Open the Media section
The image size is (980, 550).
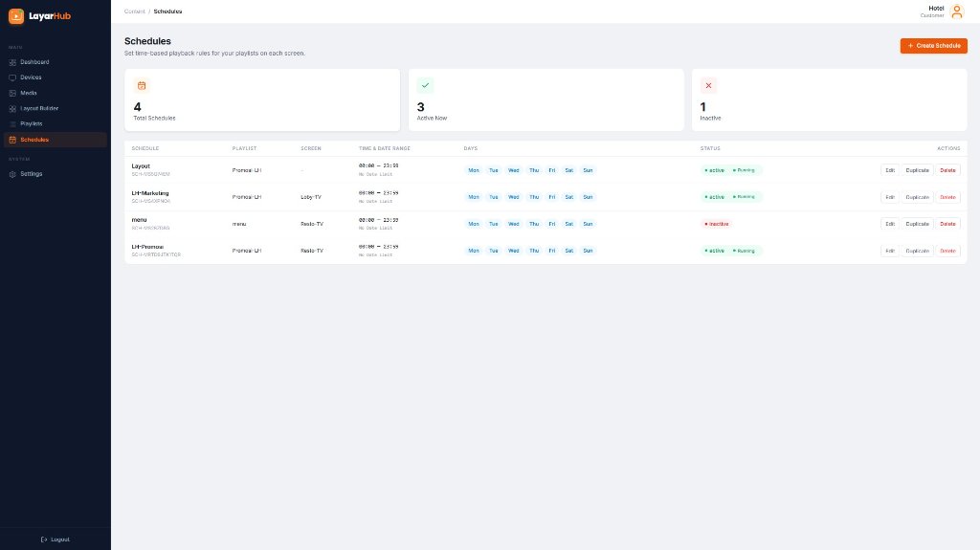click(x=55, y=93)
